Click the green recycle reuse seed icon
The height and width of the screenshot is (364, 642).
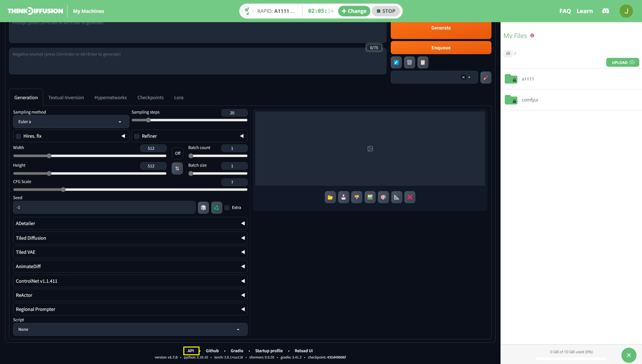217,207
